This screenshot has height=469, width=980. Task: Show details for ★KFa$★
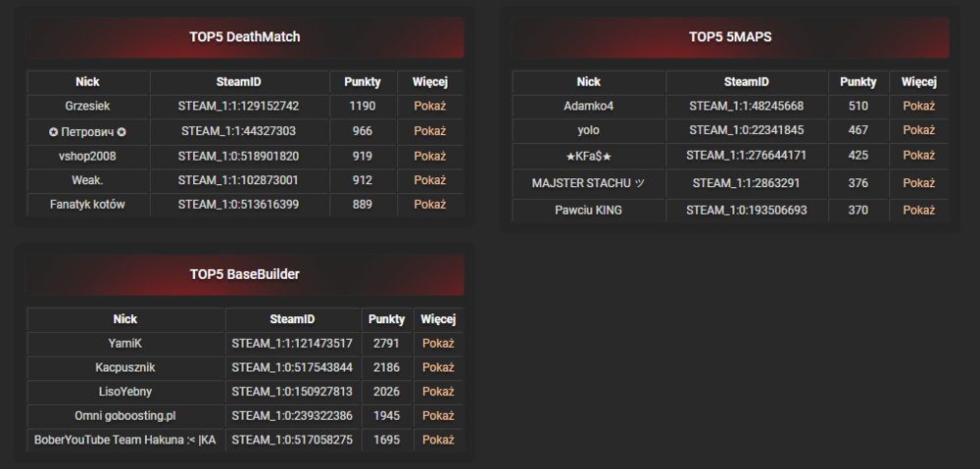[919, 156]
